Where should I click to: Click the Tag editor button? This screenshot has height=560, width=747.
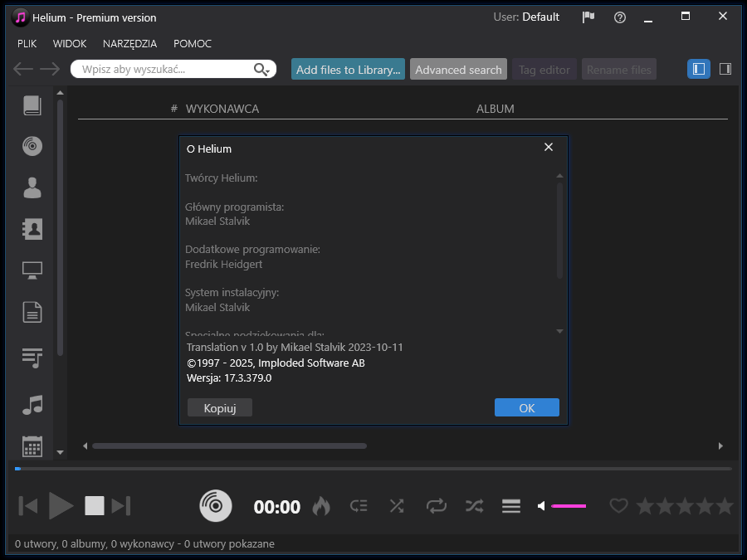tap(544, 69)
